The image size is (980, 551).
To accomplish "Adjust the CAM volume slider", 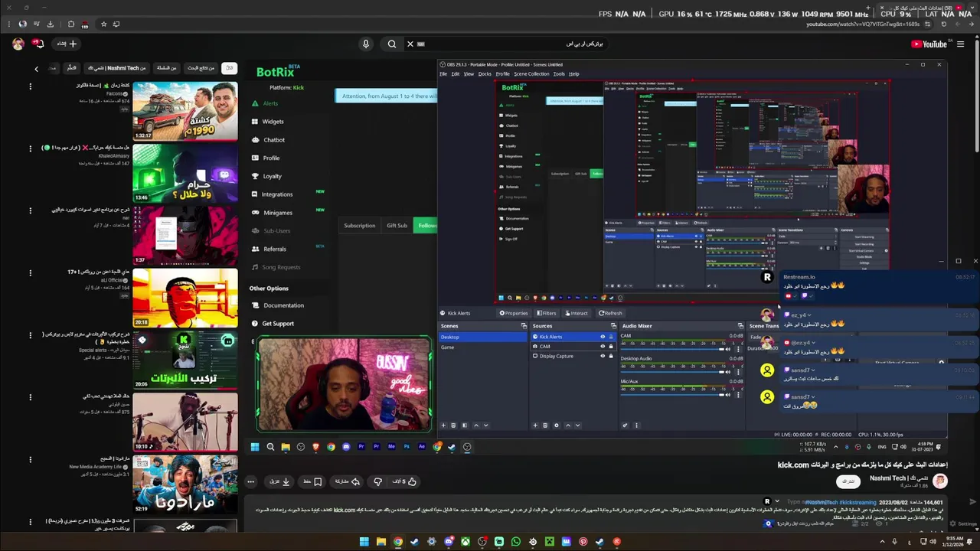I will pos(671,350).
